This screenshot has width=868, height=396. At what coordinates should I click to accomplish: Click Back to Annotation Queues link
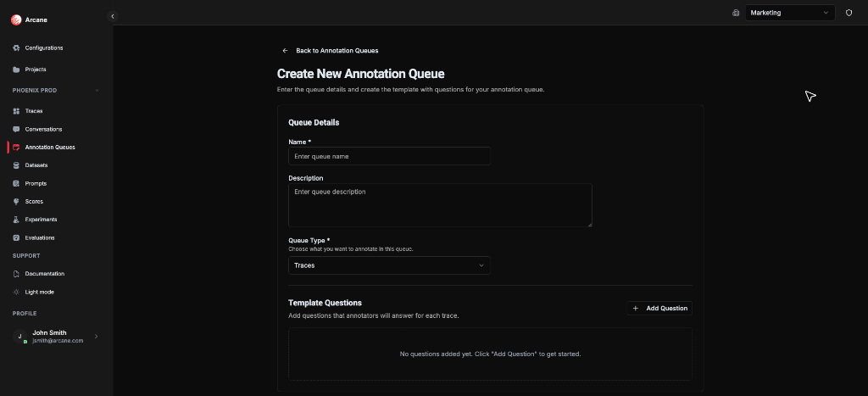(331, 50)
